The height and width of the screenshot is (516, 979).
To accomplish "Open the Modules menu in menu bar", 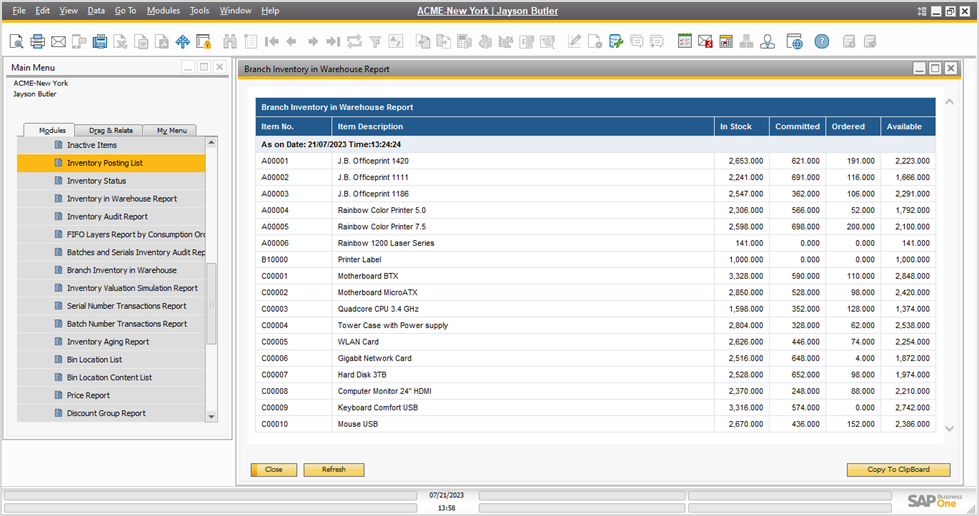I will pos(163,10).
